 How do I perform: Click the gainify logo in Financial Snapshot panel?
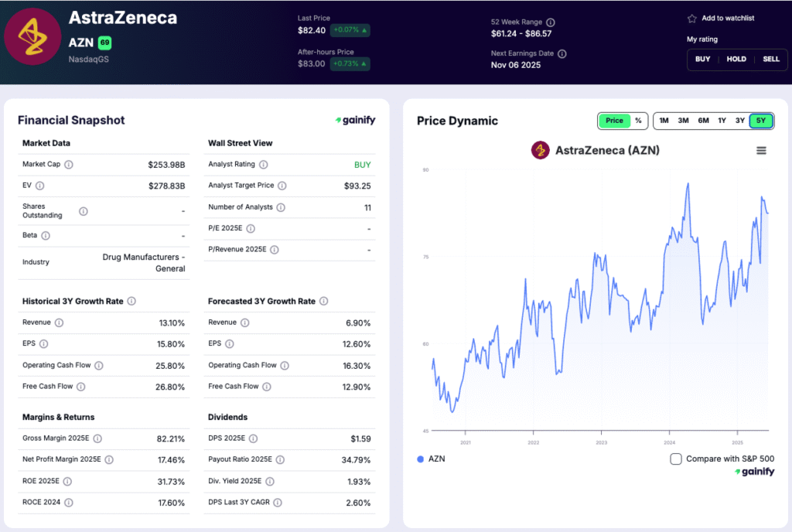tap(355, 120)
